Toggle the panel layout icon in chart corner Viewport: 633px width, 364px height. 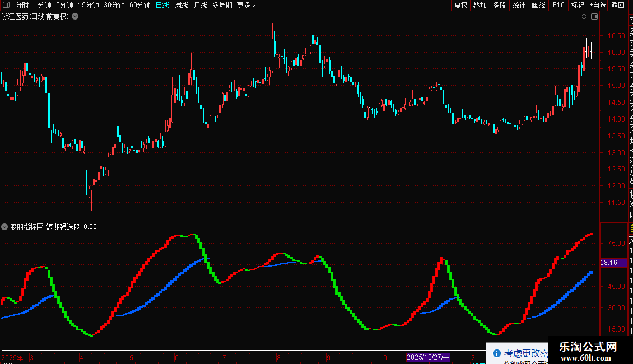click(x=594, y=17)
